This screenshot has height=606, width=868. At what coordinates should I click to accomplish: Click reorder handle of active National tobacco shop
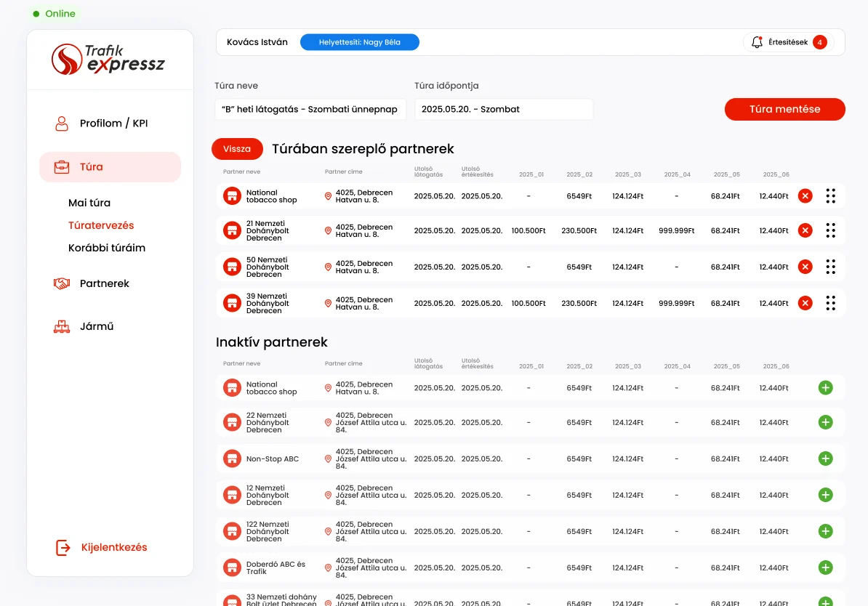[830, 196]
